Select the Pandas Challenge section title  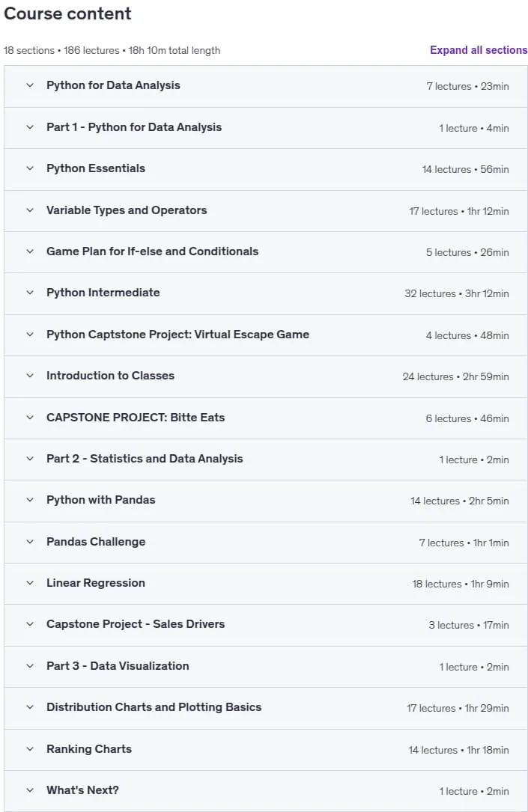tap(96, 542)
